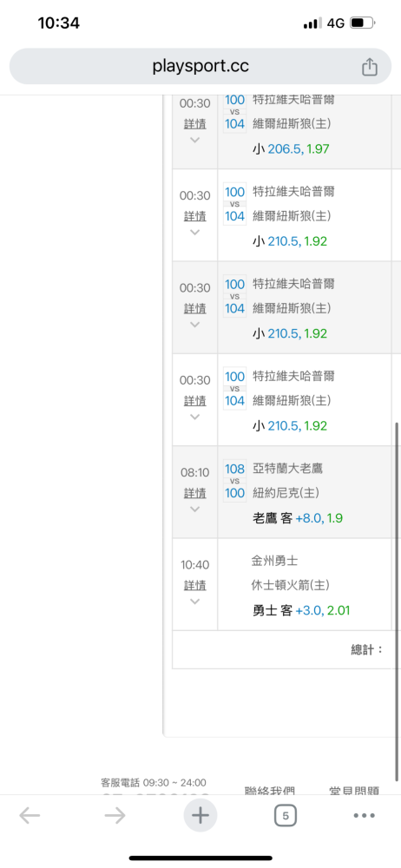Screen dimensions: 401x868
Task: Select the 老鷹 客 +8.0 pick
Action: pyautogui.click(x=298, y=518)
